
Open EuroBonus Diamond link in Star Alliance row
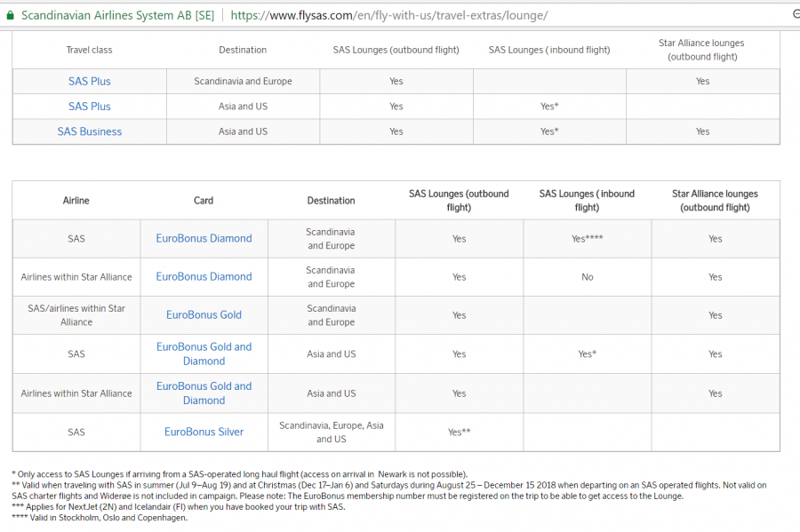[x=204, y=277]
